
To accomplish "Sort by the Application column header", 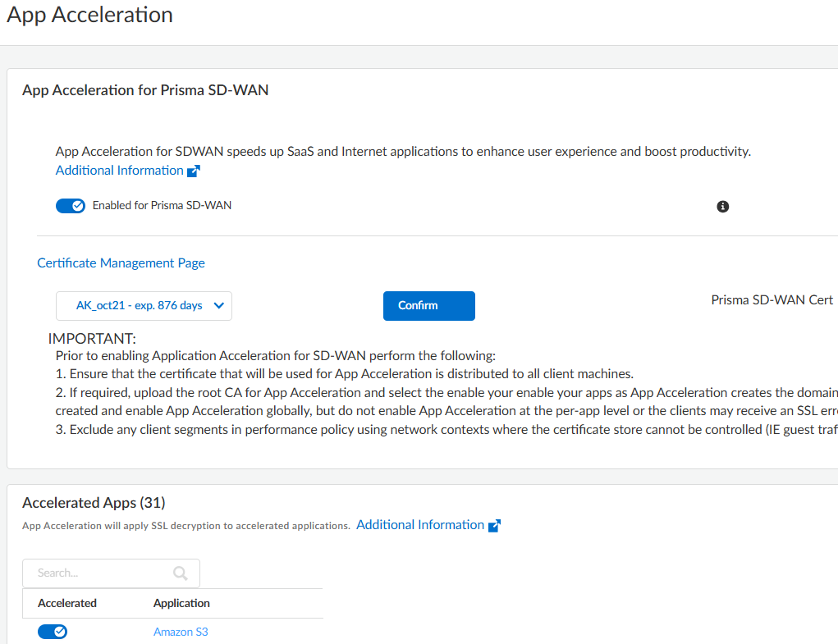I will click(181, 603).
